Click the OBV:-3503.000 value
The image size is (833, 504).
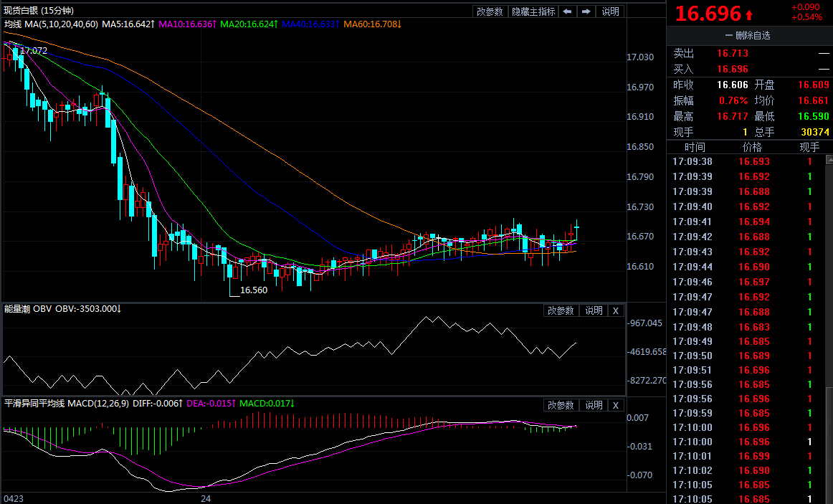(88, 308)
